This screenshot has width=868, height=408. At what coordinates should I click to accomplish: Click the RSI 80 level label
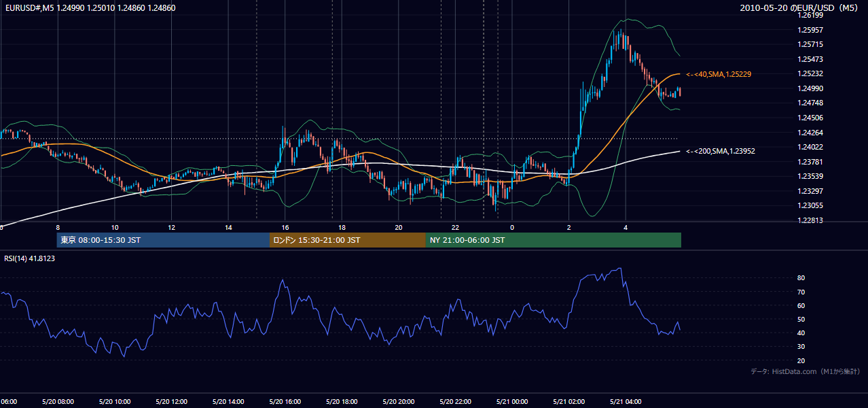(x=801, y=278)
